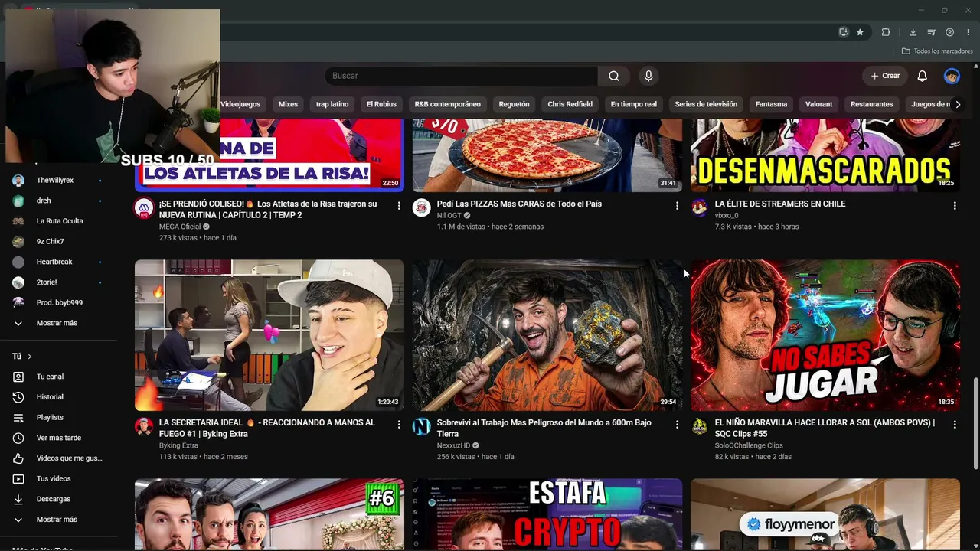Screen dimensions: 980x551
Task: Select the Videojuegos chip
Action: [240, 104]
